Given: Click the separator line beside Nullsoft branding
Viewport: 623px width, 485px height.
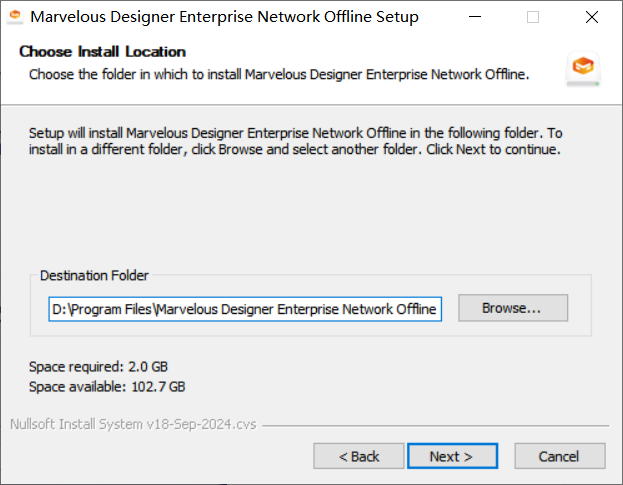Looking at the screenshot, I should pos(435,425).
